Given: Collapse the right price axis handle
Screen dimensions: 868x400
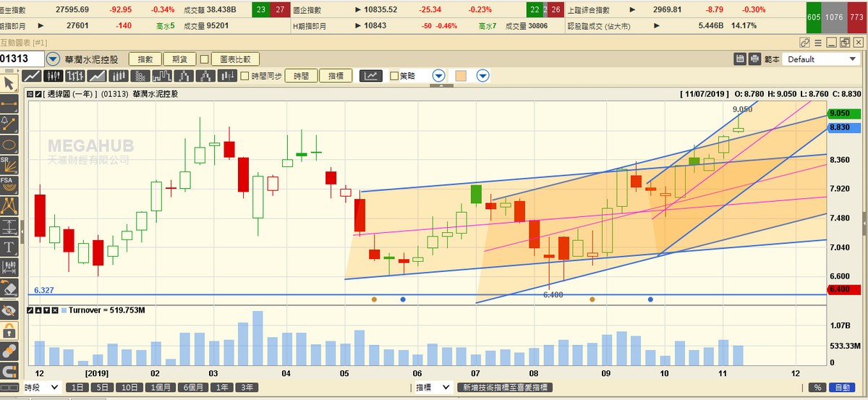Looking at the screenshot, I should [865, 224].
